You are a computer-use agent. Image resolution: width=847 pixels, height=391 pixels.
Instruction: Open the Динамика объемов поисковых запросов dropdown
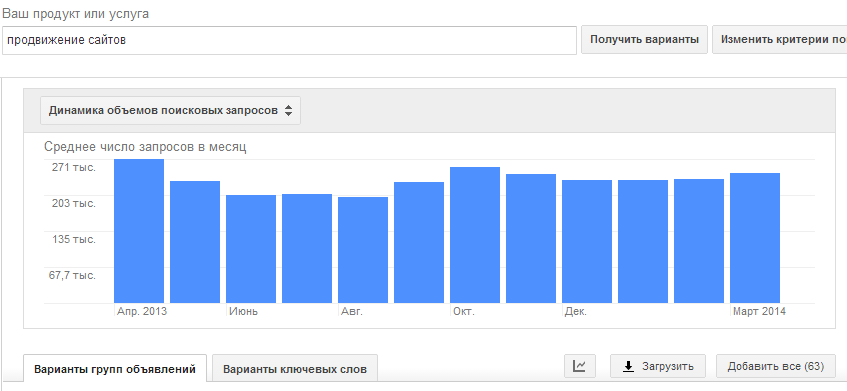tap(171, 111)
